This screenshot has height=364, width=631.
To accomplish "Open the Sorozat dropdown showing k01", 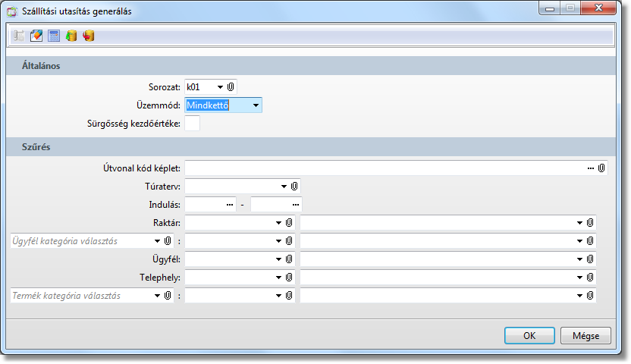I will tap(220, 87).
